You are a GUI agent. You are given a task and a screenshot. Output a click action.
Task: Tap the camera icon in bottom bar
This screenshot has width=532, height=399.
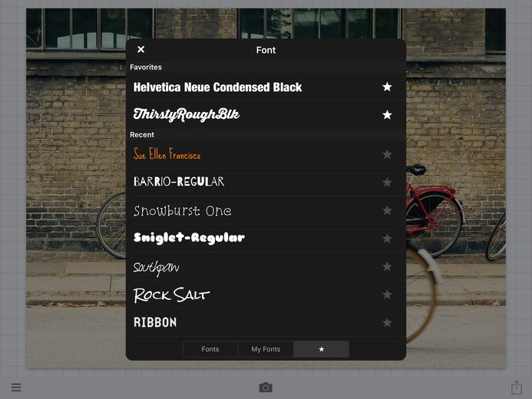266,387
